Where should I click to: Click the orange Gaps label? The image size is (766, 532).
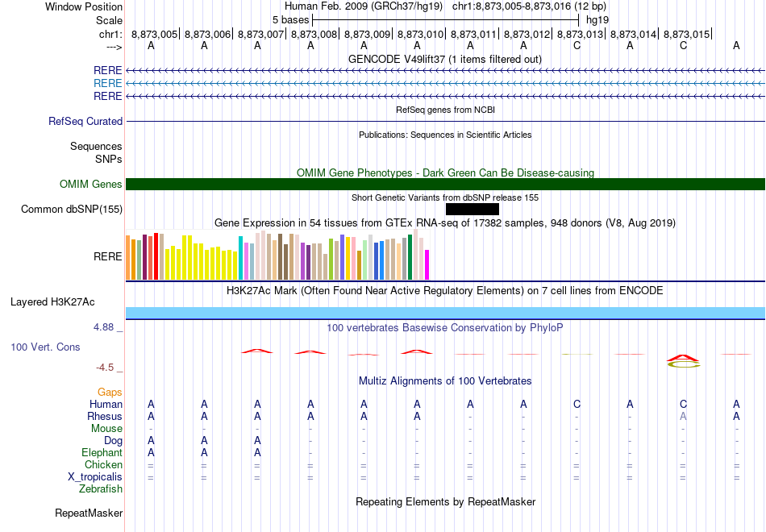[110, 393]
